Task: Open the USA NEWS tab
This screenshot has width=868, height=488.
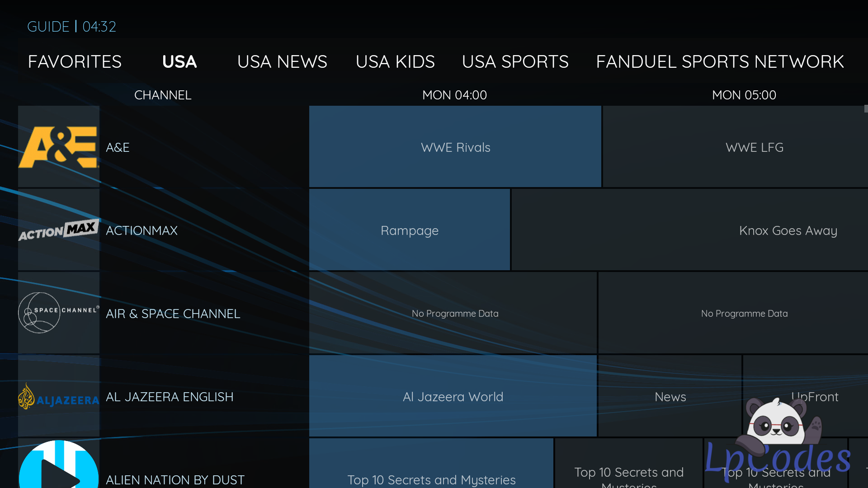Action: click(x=282, y=61)
